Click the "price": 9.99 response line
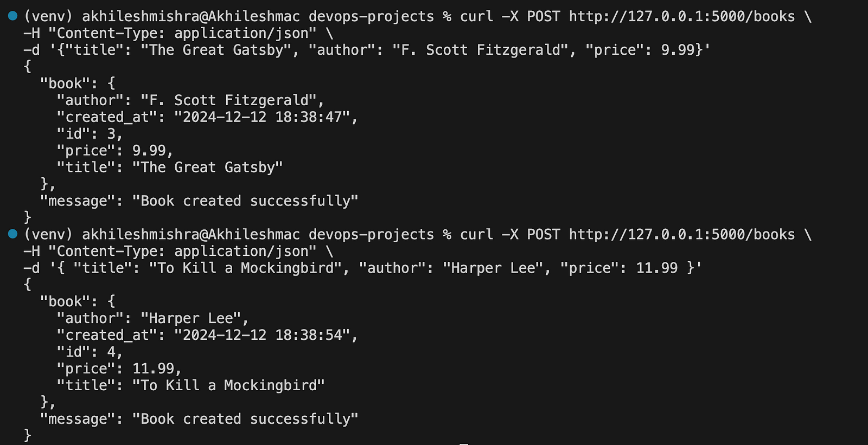 pos(115,151)
